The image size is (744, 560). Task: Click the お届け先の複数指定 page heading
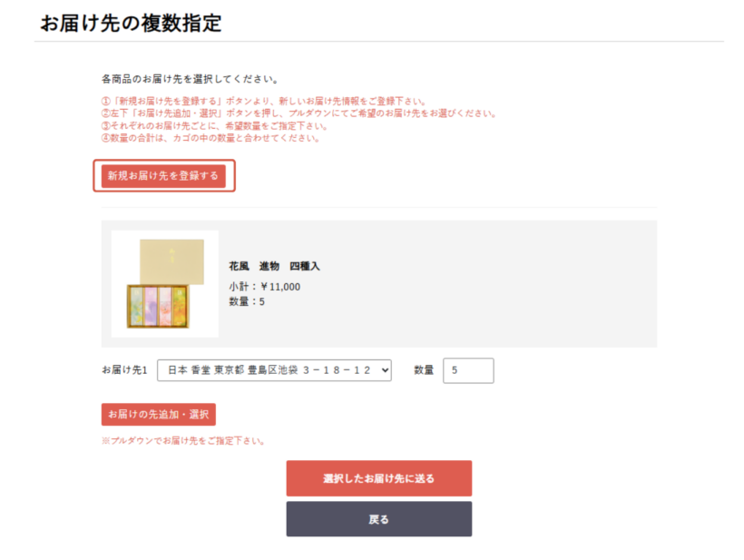click(x=131, y=24)
